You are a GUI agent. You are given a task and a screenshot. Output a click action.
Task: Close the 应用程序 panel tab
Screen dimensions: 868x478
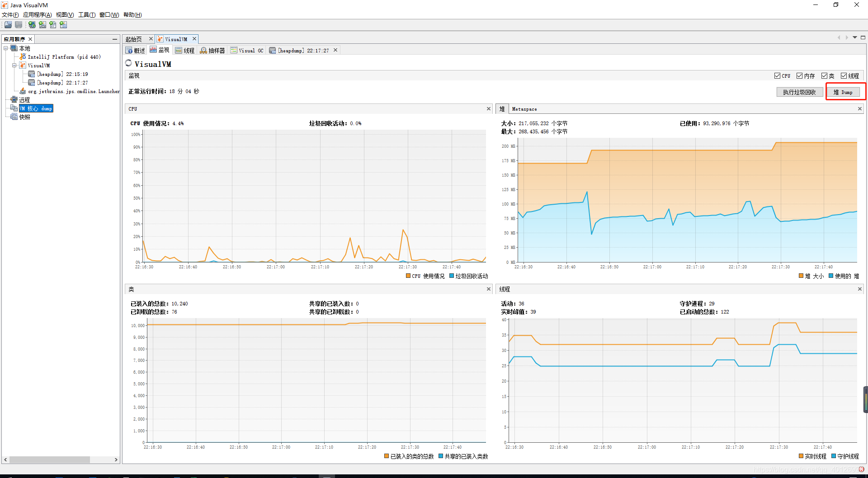(x=30, y=39)
